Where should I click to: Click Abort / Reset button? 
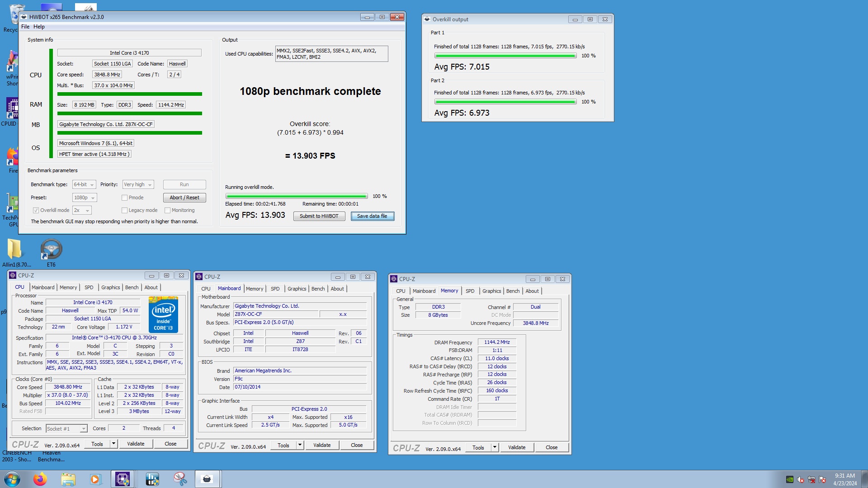(184, 197)
